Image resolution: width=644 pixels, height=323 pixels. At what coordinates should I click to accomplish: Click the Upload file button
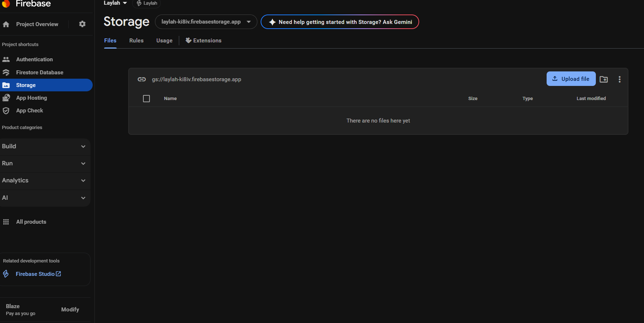coord(571,79)
